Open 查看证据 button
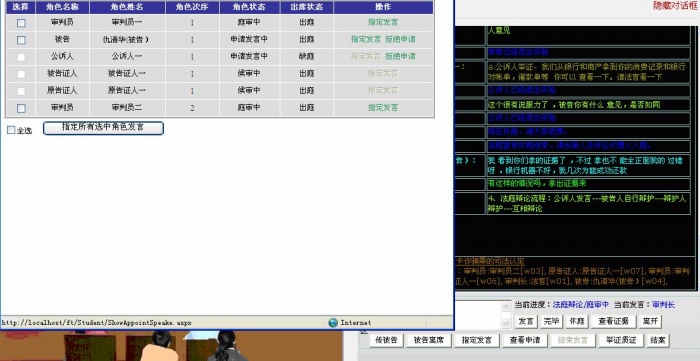700x361 pixels. coord(613,321)
